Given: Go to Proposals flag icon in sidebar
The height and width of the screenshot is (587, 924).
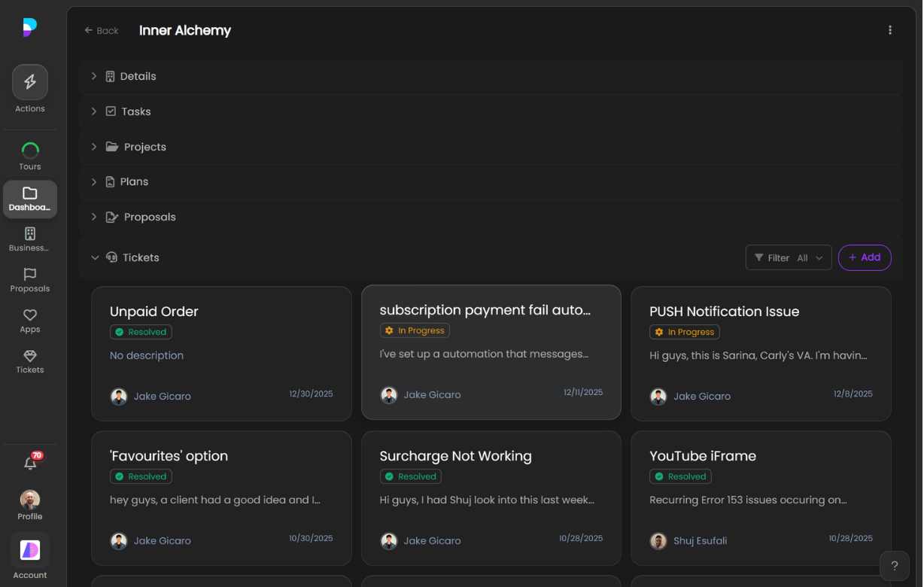Looking at the screenshot, I should (x=30, y=275).
